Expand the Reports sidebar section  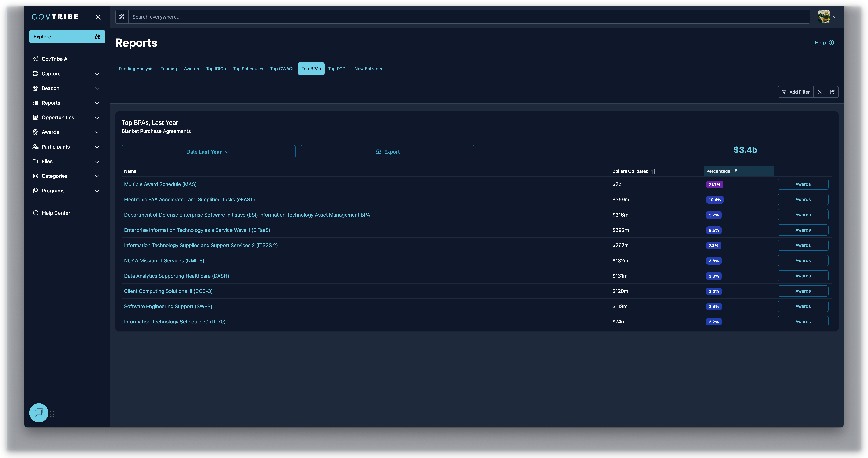[97, 103]
